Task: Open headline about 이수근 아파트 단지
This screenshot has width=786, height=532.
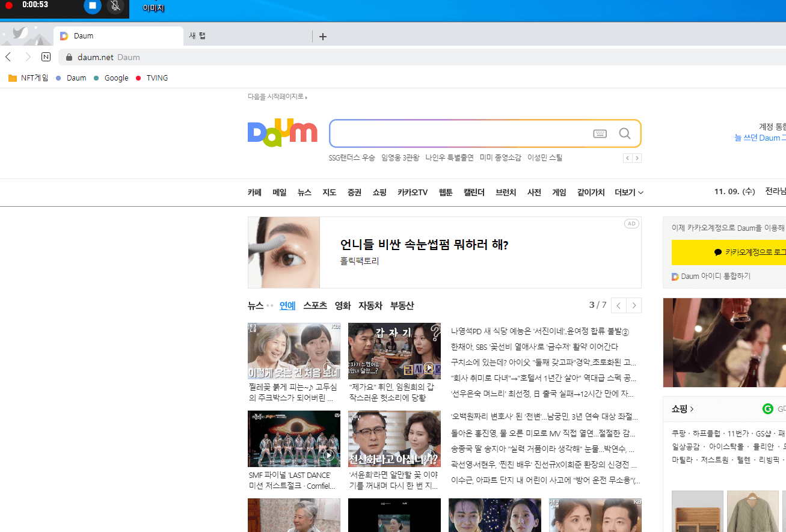Action: (545, 480)
